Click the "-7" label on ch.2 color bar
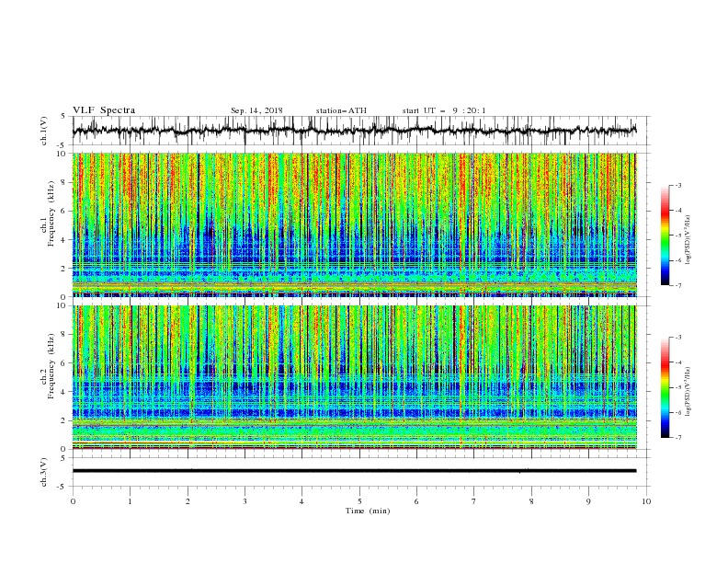The width and height of the screenshot is (728, 563). click(x=677, y=438)
